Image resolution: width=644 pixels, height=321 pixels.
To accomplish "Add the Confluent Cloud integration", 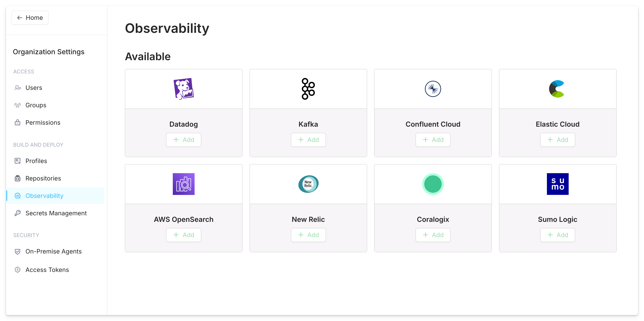I will [x=433, y=140].
